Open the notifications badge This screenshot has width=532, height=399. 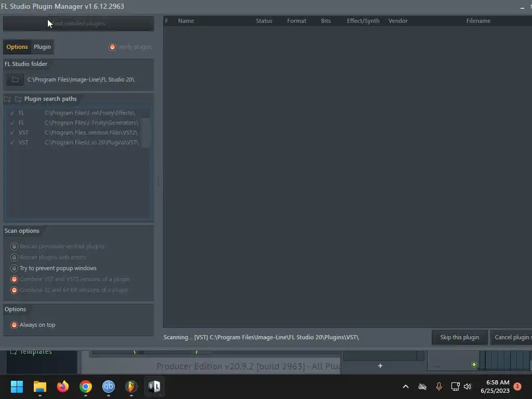click(x=517, y=387)
